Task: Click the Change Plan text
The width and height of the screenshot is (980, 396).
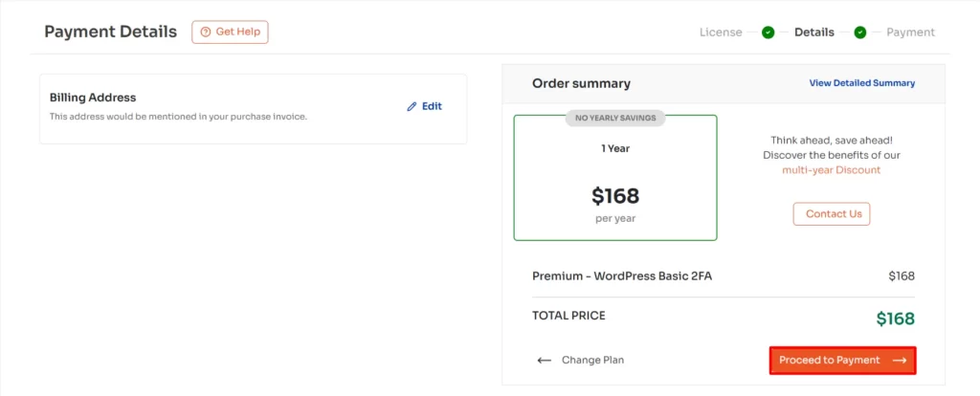Action: click(592, 361)
